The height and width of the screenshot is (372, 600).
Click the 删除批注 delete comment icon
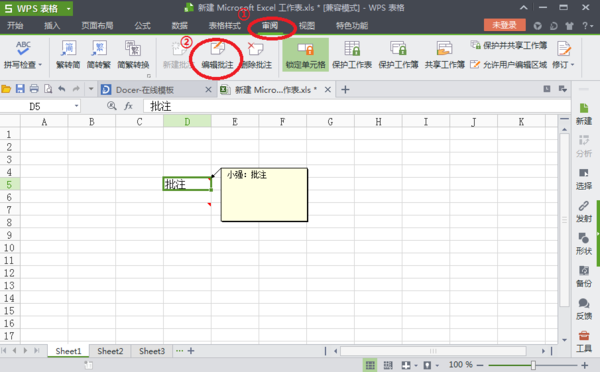256,55
